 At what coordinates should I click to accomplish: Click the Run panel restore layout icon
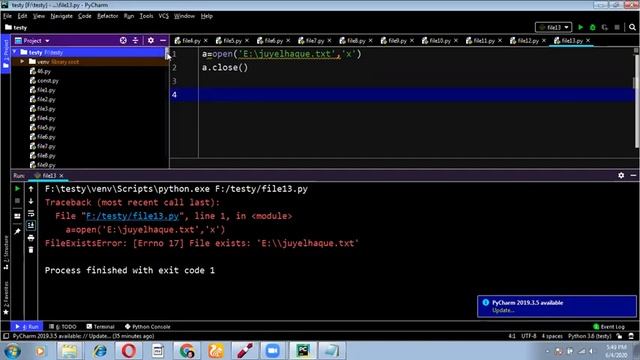(17, 216)
